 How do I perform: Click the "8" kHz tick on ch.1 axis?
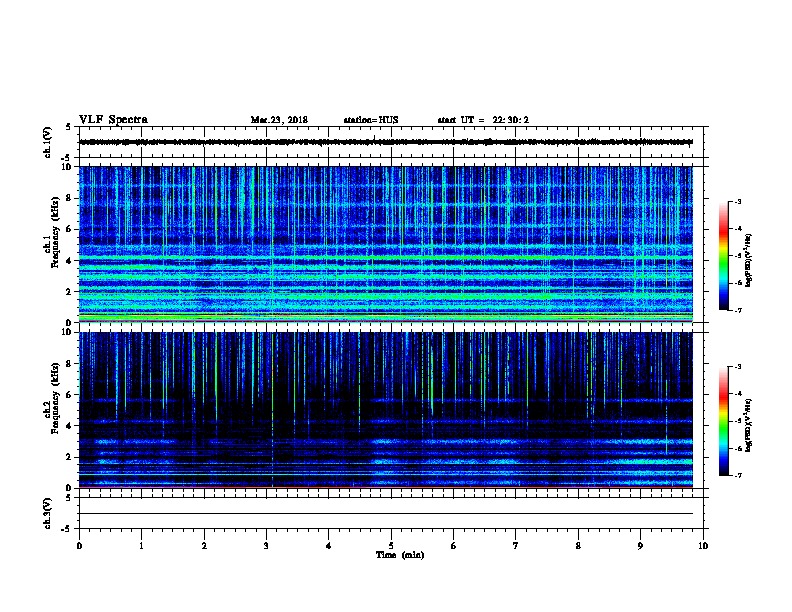pos(69,198)
